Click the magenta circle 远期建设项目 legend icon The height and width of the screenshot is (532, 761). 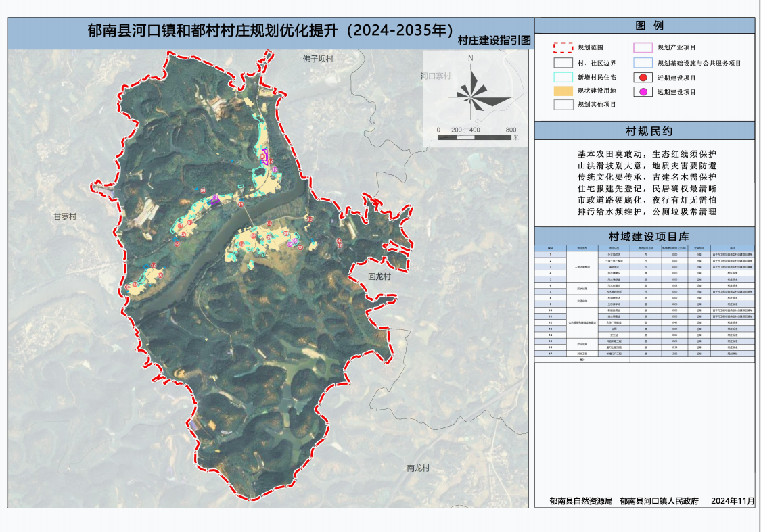pos(643,92)
